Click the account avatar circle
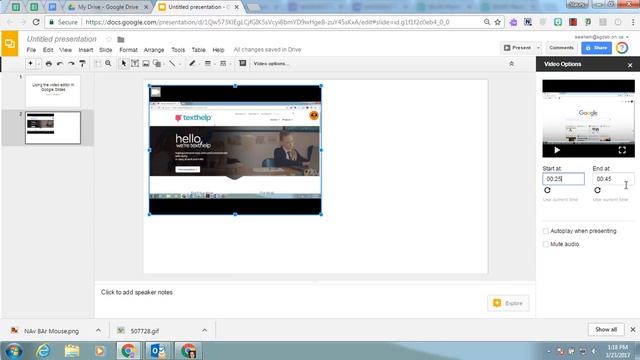This screenshot has width=640, height=360. [x=622, y=48]
